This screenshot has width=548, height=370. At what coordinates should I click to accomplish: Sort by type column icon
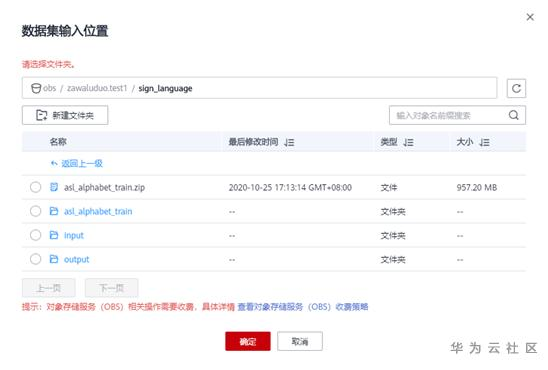(x=408, y=142)
